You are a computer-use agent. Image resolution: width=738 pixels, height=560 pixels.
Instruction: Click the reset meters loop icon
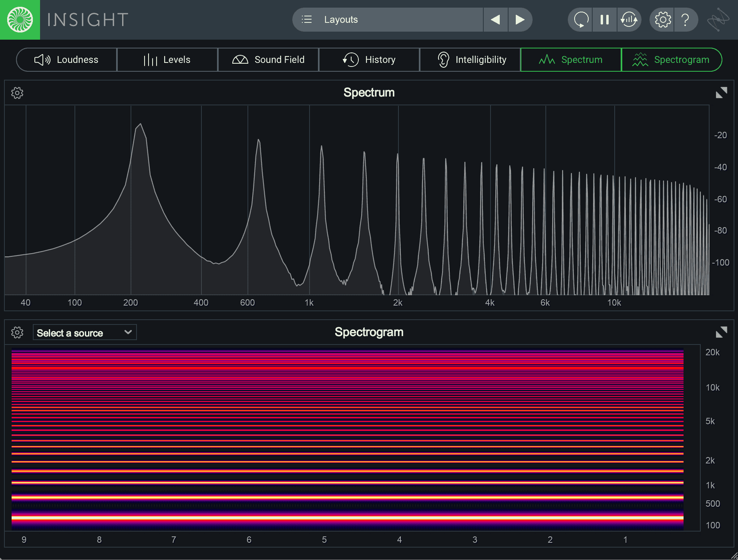pos(581,20)
